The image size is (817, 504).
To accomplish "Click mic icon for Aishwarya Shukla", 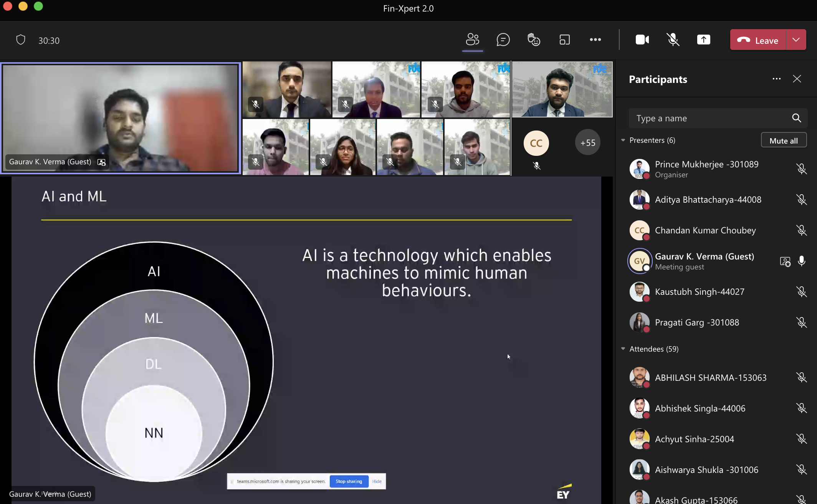I will (802, 470).
